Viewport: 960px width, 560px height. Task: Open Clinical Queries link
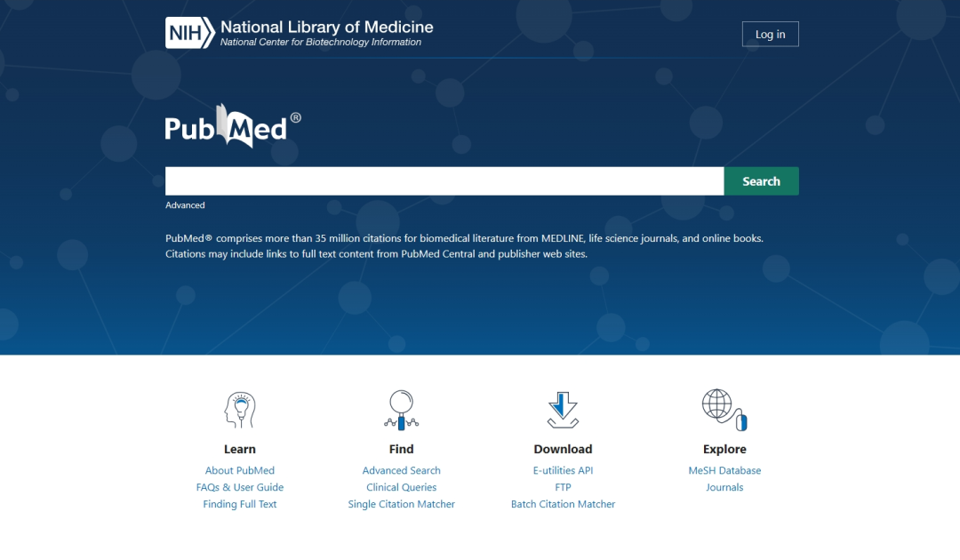click(401, 487)
